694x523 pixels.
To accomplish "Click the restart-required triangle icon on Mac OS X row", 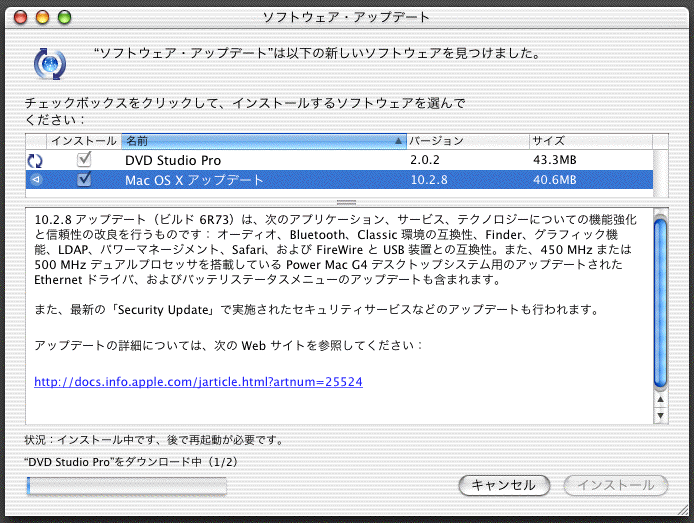I will tap(36, 180).
